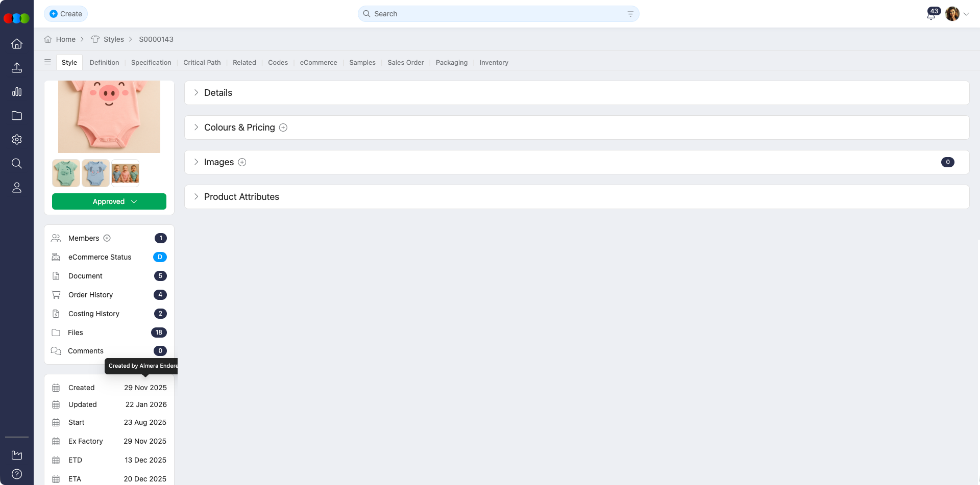Click the add icon beside Colours & Pricing
This screenshot has height=485, width=980.
(283, 127)
